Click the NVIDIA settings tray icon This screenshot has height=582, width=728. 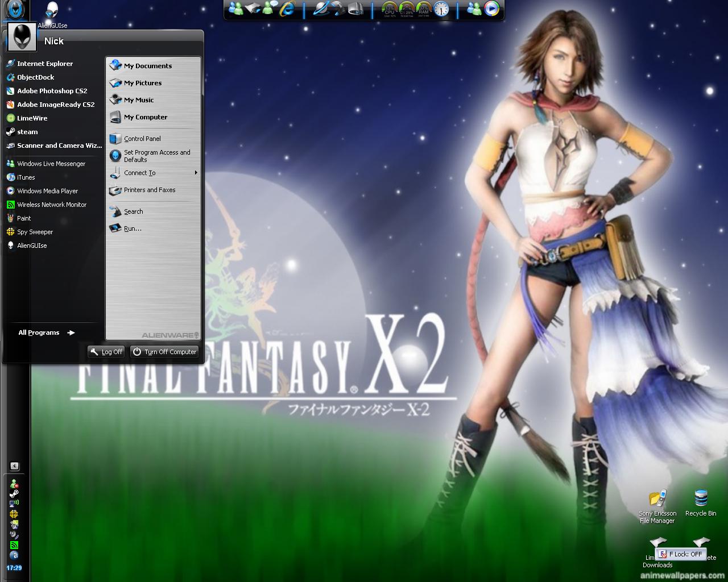coord(14,524)
